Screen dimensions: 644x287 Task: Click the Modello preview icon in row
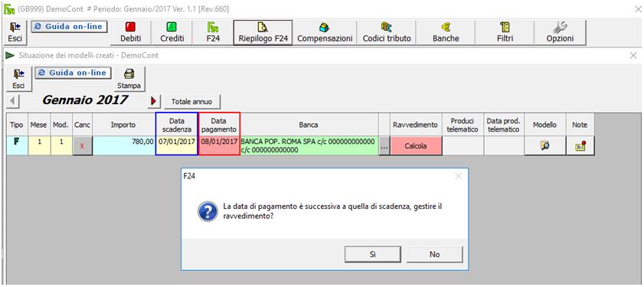(545, 146)
